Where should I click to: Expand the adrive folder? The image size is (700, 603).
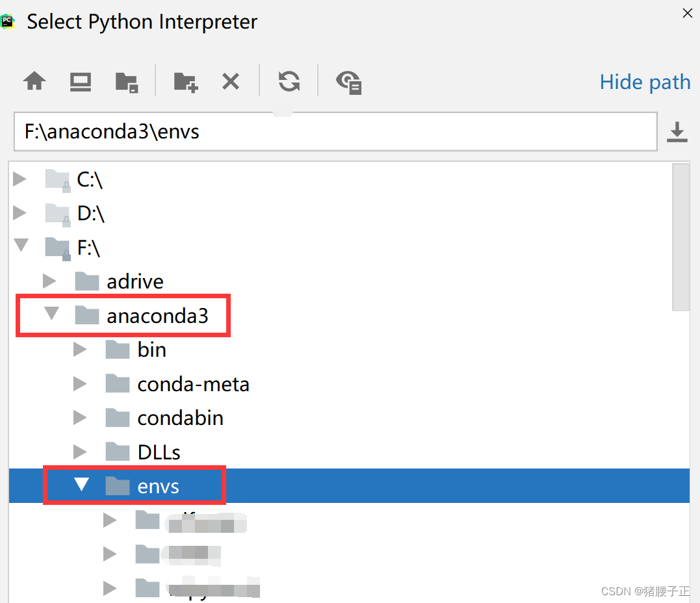pyautogui.click(x=49, y=281)
